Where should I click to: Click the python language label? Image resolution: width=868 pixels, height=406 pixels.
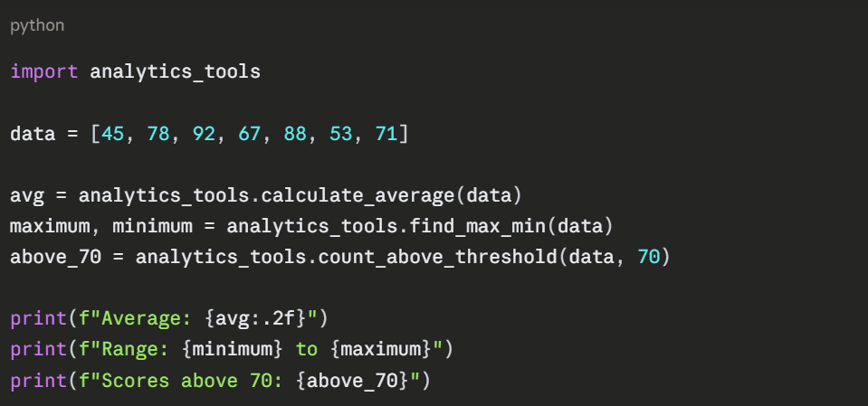[37, 25]
